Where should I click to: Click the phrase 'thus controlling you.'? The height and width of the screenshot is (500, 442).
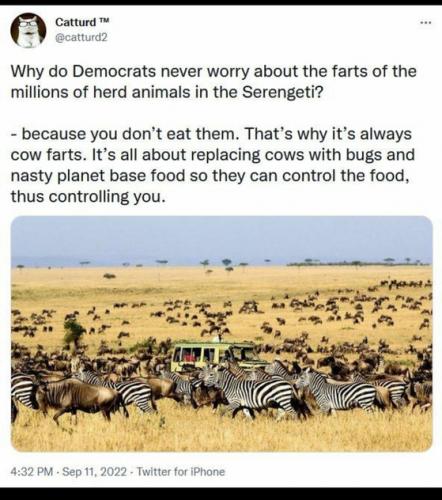click(88, 196)
